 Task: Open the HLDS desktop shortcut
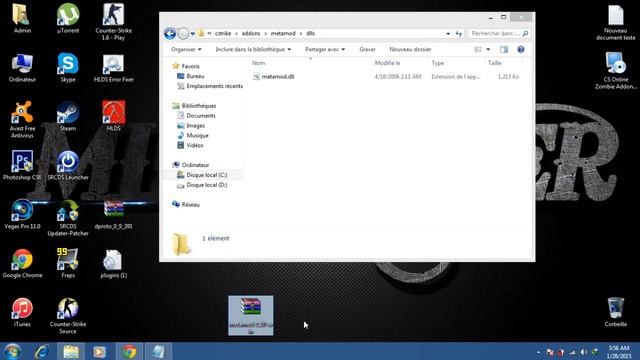[113, 117]
